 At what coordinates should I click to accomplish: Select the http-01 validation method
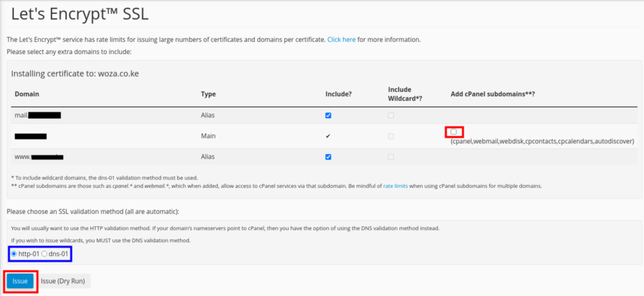coord(14,254)
